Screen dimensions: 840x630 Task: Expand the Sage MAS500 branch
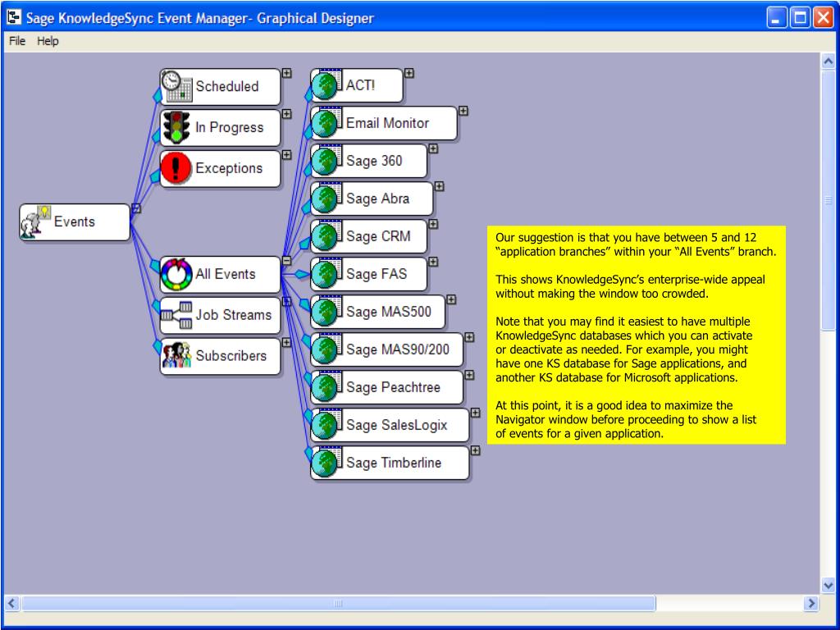452,299
